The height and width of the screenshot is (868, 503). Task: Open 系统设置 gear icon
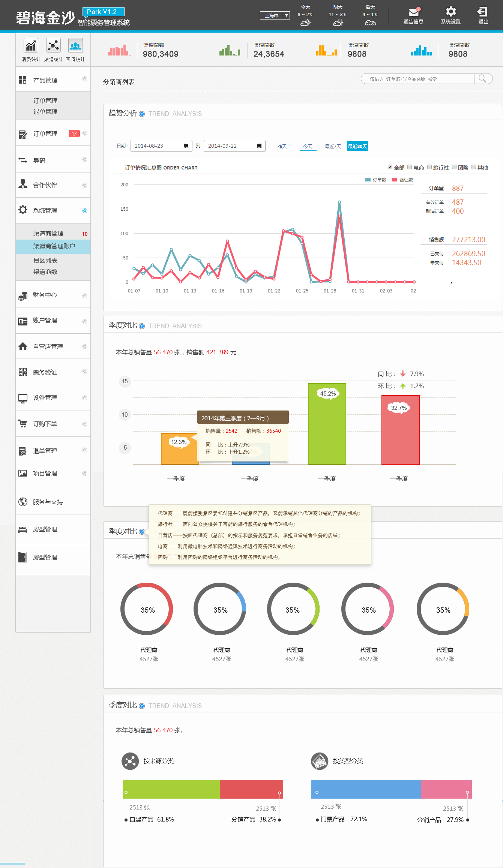tap(450, 12)
